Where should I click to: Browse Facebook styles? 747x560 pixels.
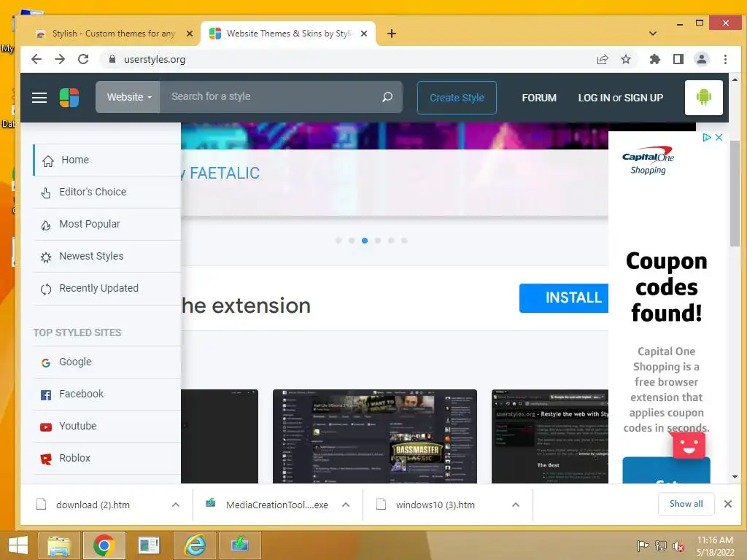pyautogui.click(x=107, y=394)
